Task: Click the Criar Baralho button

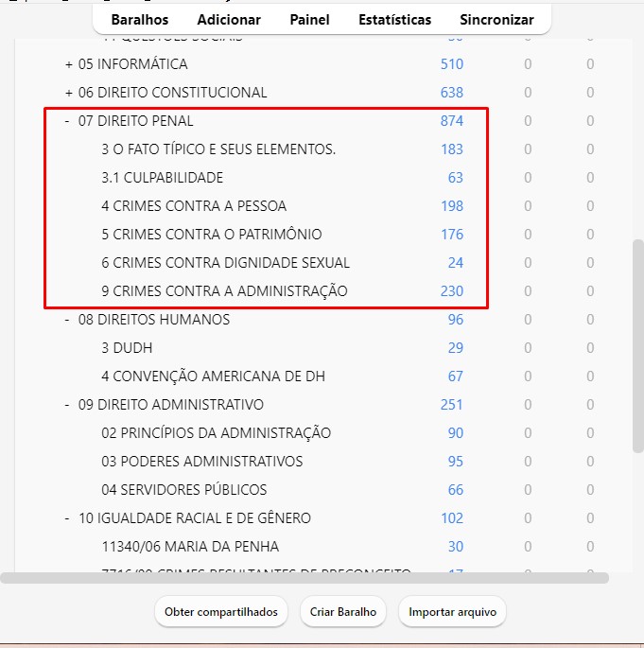Action: (343, 612)
